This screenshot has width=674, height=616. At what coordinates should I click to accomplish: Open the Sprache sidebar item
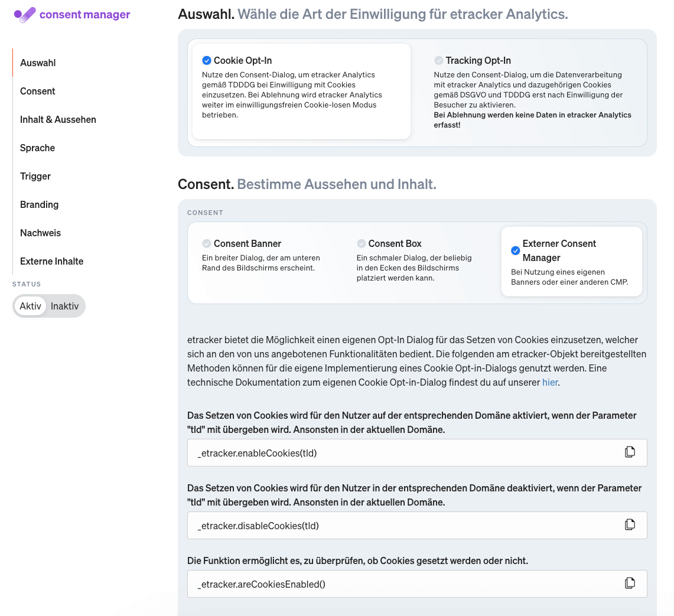tap(37, 148)
